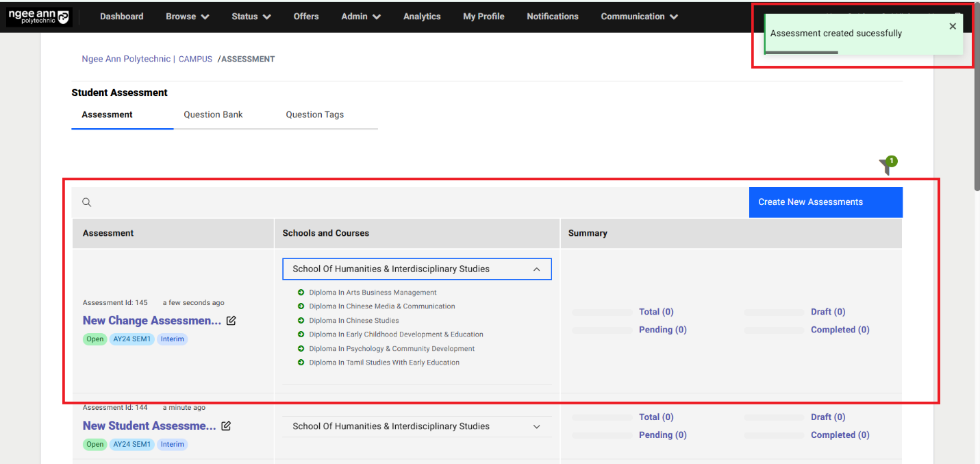Click the CAMPUS breadcrumb link
The height and width of the screenshot is (464, 980).
(x=195, y=60)
